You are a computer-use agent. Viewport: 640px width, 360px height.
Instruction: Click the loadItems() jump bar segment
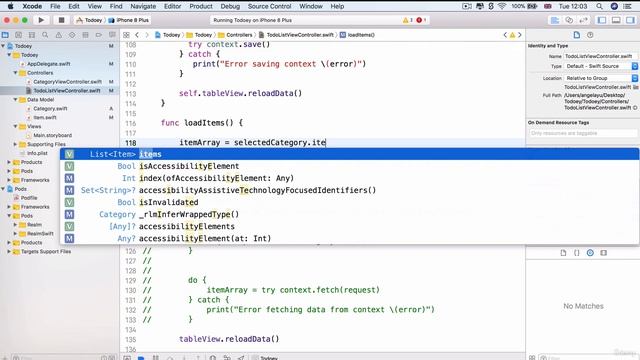pyautogui.click(x=357, y=35)
